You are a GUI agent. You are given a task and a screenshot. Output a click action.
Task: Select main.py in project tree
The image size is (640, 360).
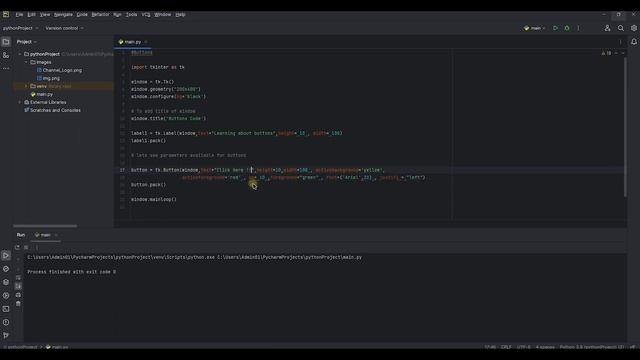pos(42,94)
